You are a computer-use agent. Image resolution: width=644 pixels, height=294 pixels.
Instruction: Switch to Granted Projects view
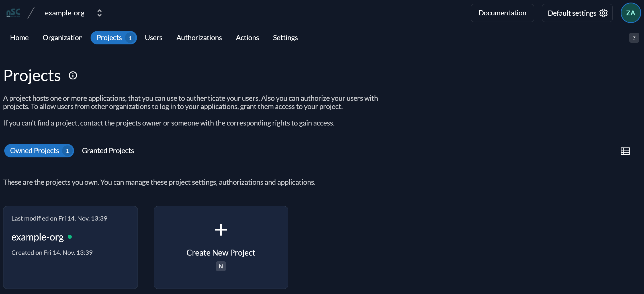(x=108, y=151)
